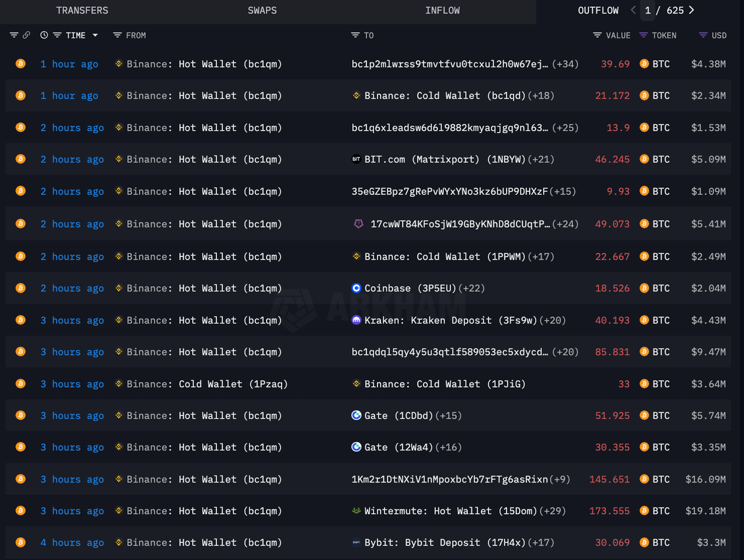The image size is (744, 560).
Task: Click the $16.09M USD cell
Action: point(706,479)
